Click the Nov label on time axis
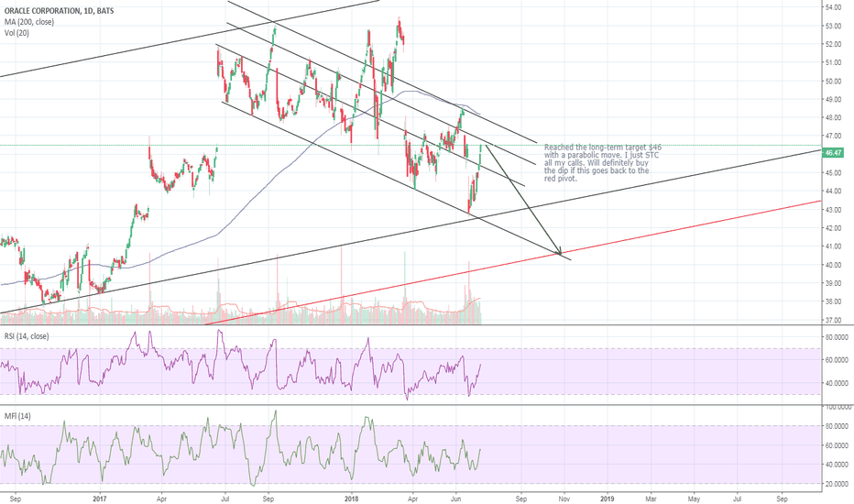This screenshot has height=504, width=854. pos(564,499)
